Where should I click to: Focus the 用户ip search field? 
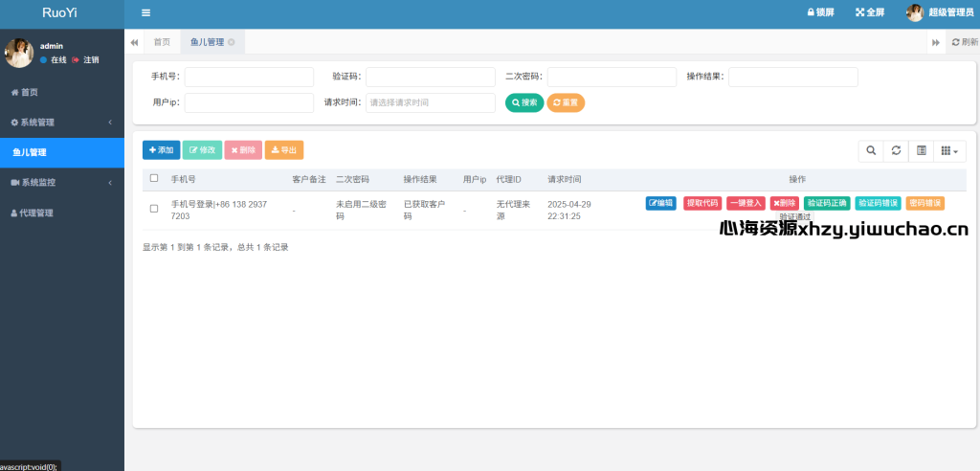[x=249, y=103]
